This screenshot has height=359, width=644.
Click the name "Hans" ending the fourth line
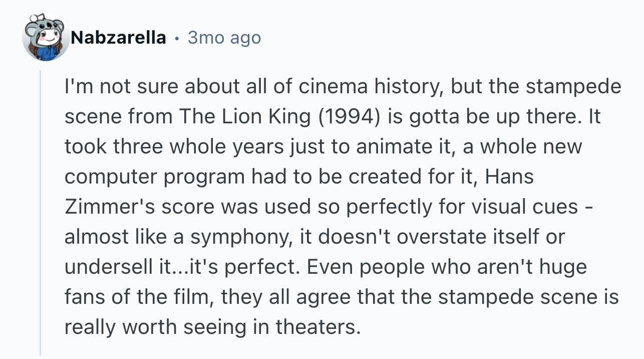(509, 177)
